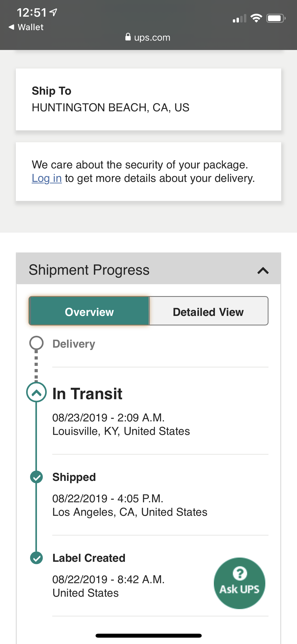The image size is (297, 644).
Task: Tap the In Transit heading
Action: coord(87,393)
